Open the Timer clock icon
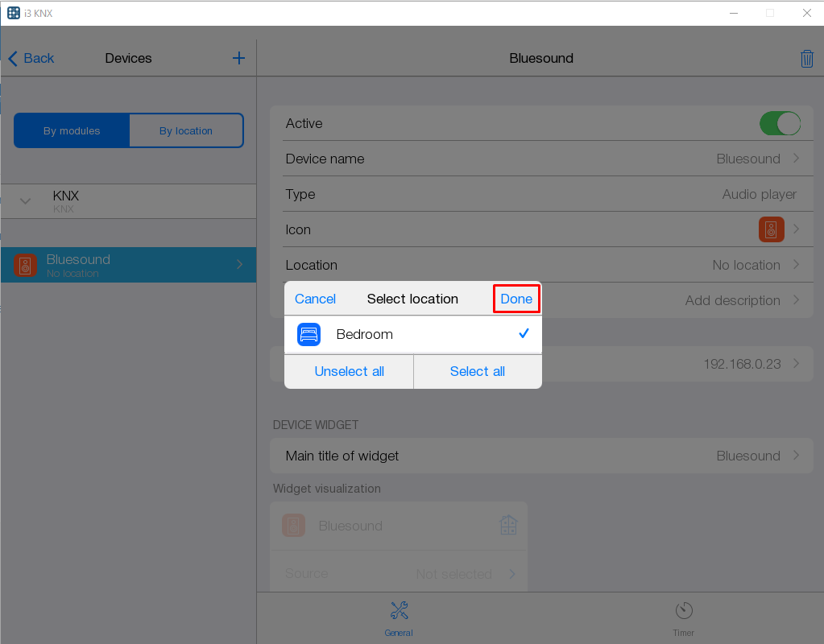 point(684,610)
